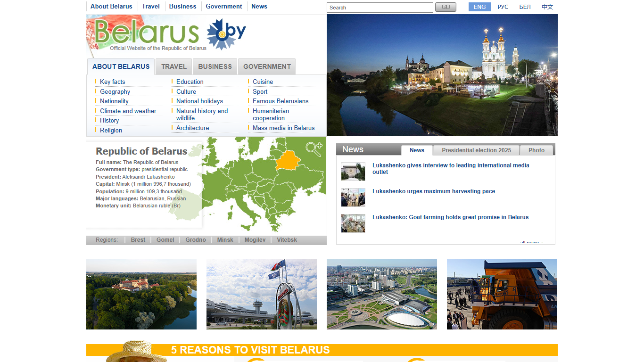Click the goat farming news thumbnail
The image size is (644, 362).
[x=353, y=223]
